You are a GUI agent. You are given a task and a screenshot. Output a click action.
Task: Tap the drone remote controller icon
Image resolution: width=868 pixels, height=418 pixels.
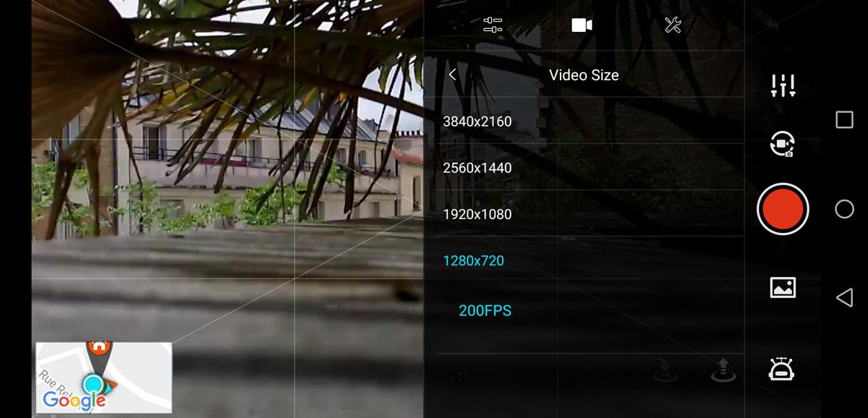click(782, 369)
